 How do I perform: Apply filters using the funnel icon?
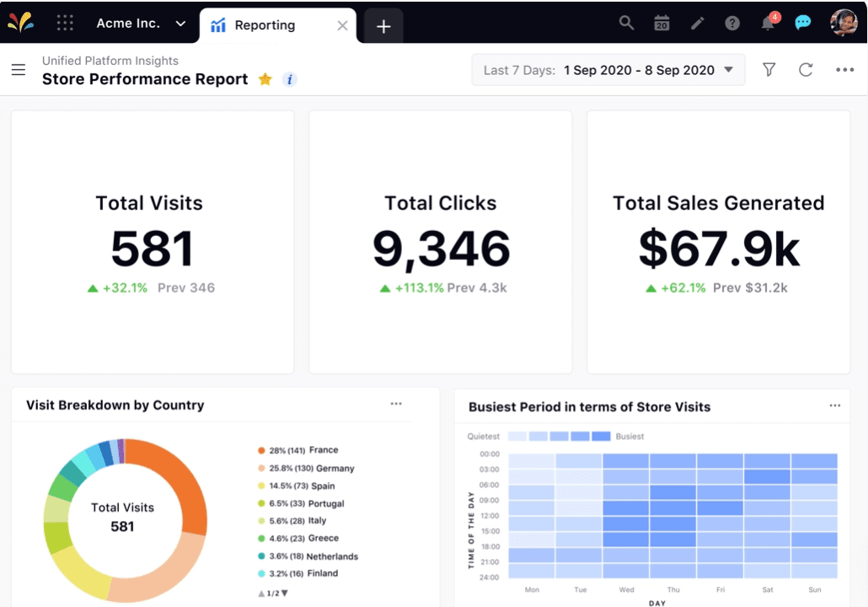769,70
